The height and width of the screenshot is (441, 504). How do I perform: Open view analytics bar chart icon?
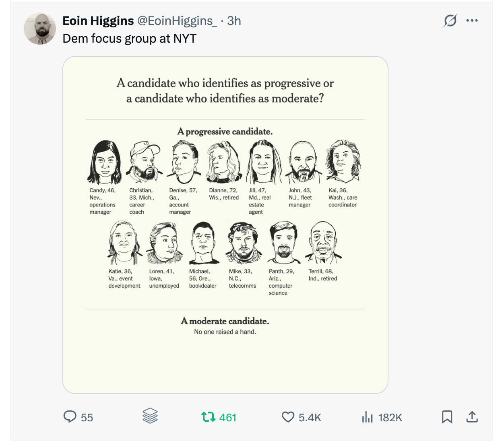[x=367, y=417]
